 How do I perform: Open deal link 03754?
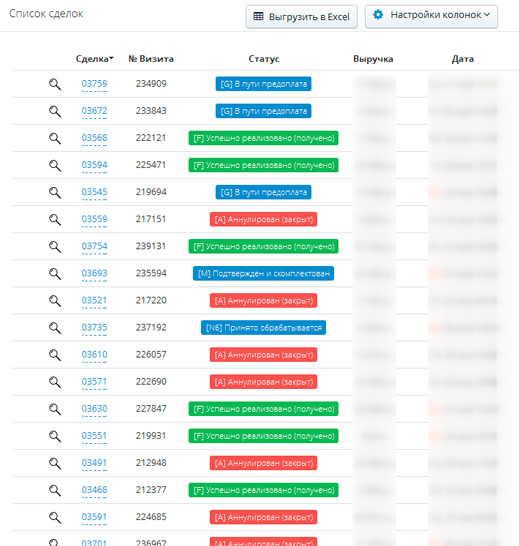94,246
